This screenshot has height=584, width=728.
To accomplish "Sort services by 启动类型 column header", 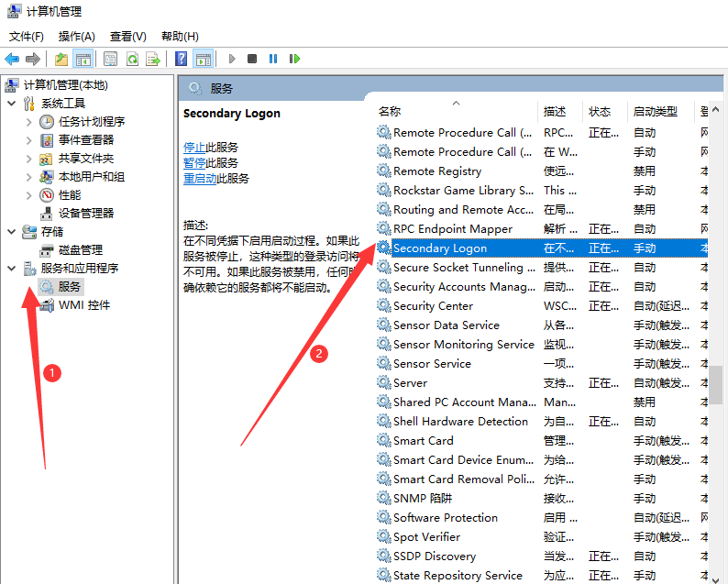I will point(655,111).
